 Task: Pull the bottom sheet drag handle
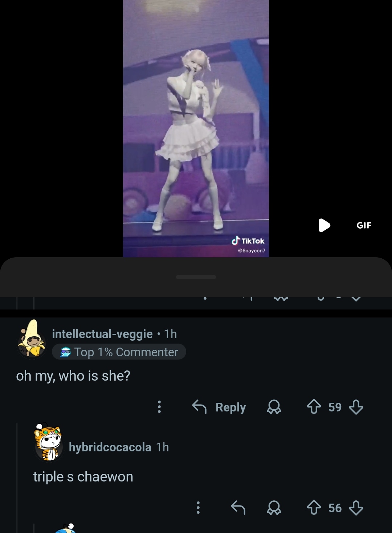[x=196, y=277]
